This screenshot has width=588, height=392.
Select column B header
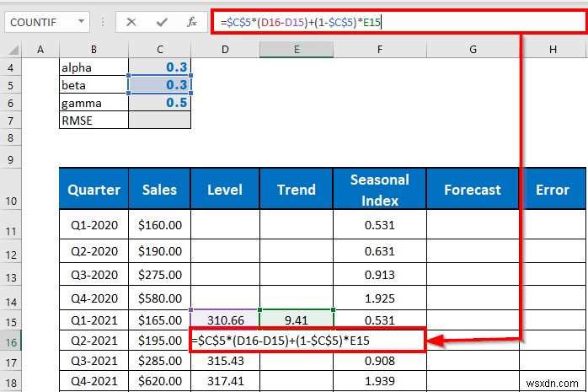tap(94, 50)
